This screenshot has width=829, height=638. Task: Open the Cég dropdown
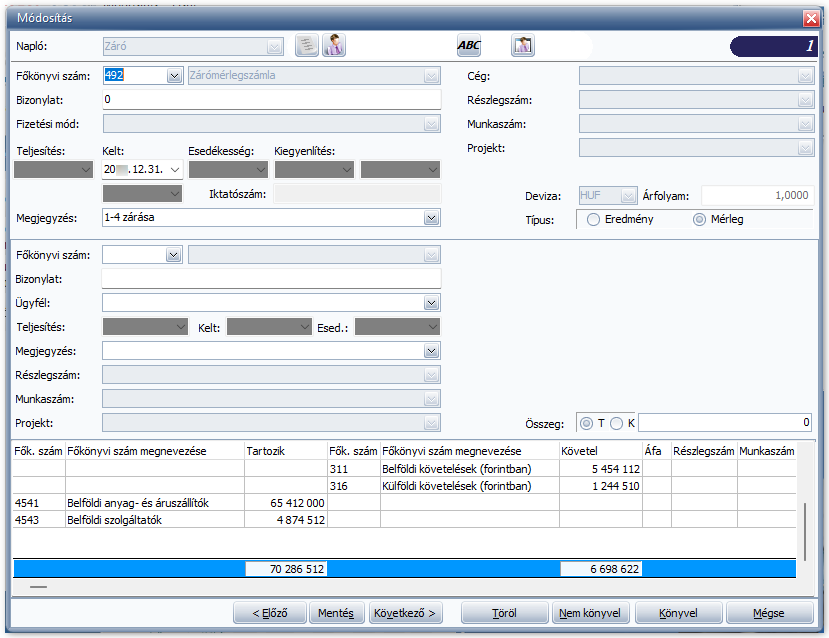click(805, 76)
